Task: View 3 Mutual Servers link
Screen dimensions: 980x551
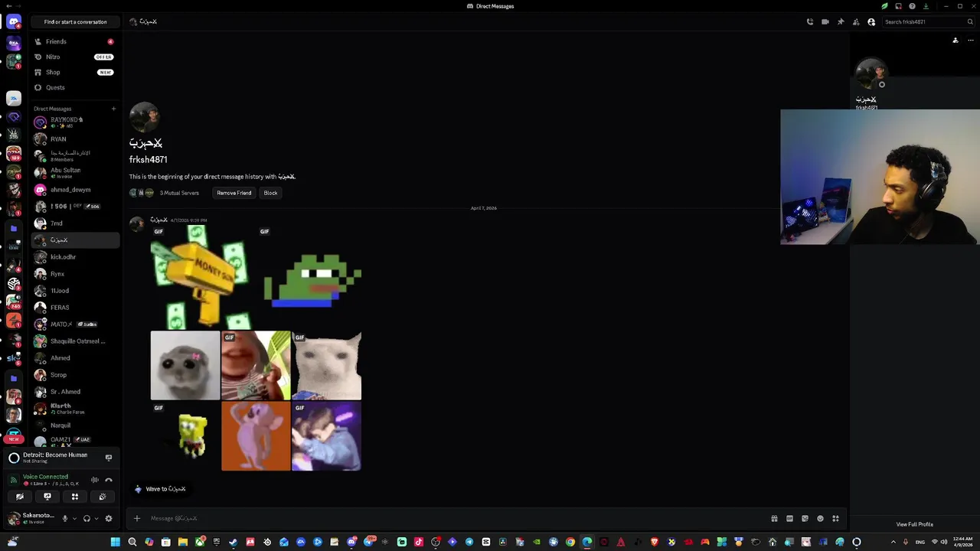Action: click(179, 193)
